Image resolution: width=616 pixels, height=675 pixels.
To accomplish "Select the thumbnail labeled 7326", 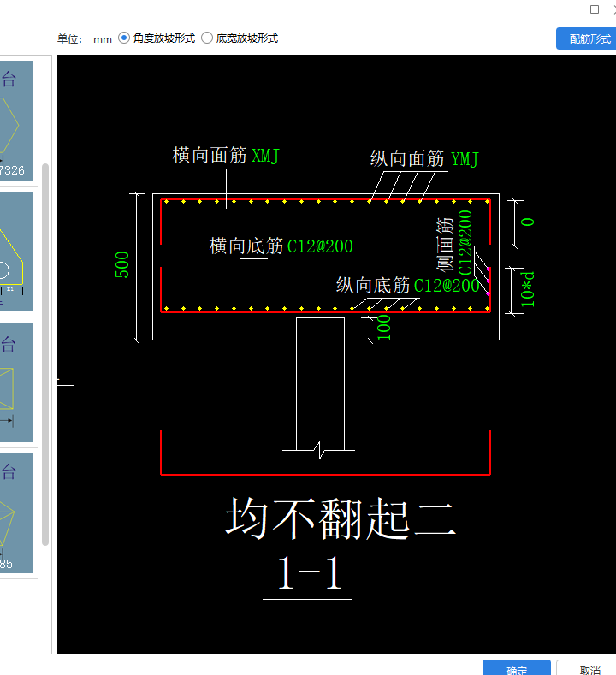I will [16, 121].
